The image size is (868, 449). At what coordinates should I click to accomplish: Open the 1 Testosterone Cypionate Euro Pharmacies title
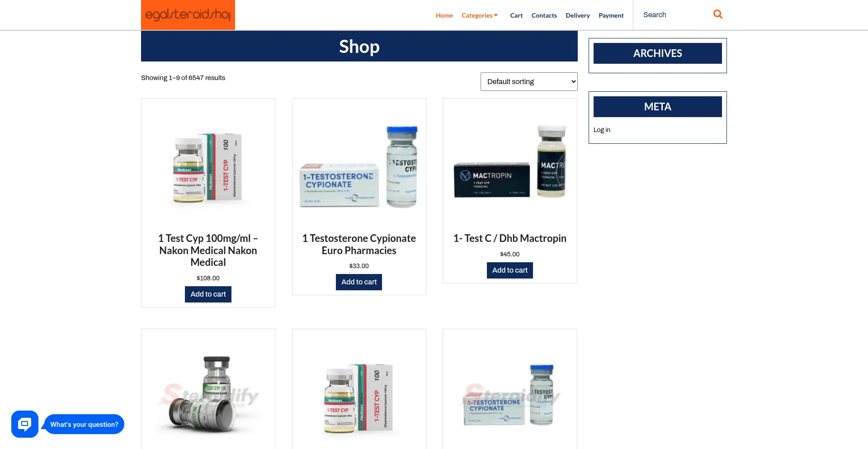coord(359,244)
